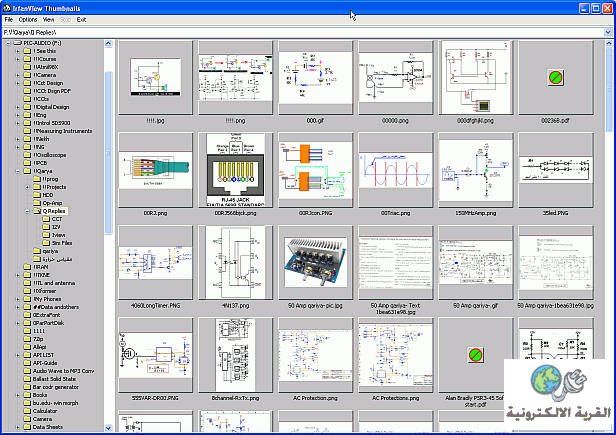Click the folder icon beside !TL and antenna

tap(27, 283)
